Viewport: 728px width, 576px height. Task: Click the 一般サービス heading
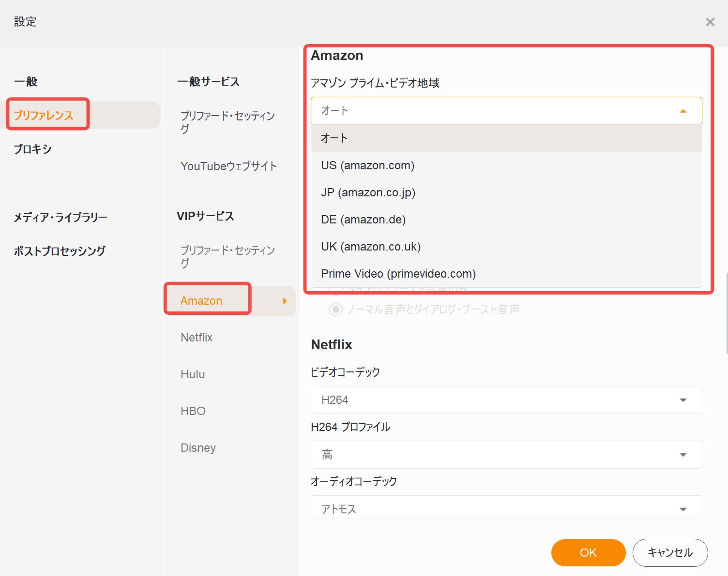pyautogui.click(x=208, y=82)
